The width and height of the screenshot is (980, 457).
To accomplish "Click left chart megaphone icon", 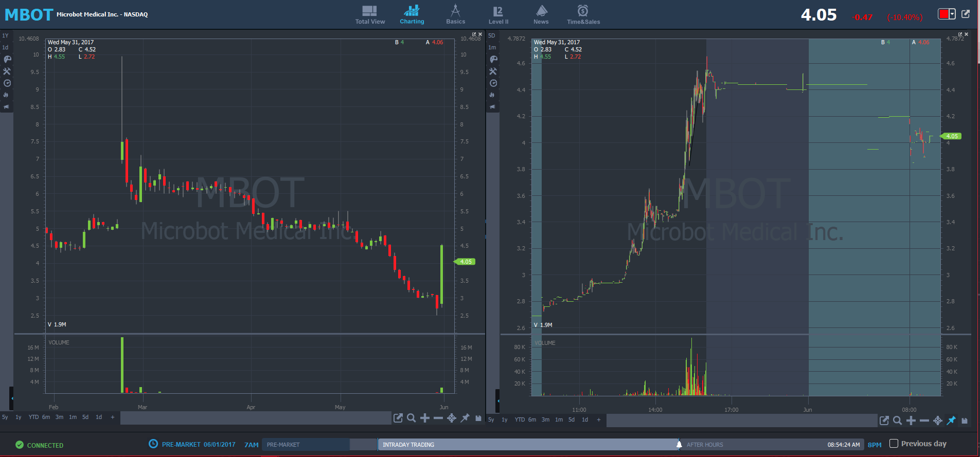I will tap(7, 107).
